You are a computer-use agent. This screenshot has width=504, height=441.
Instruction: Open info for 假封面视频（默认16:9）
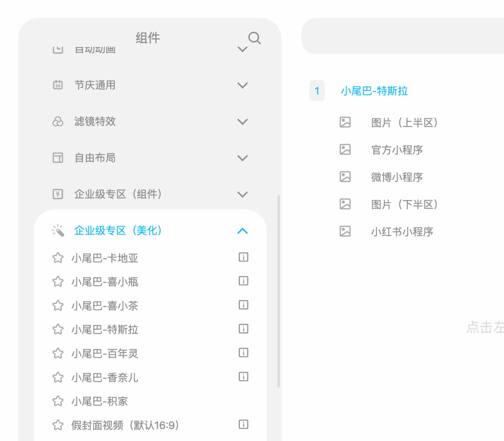(243, 424)
